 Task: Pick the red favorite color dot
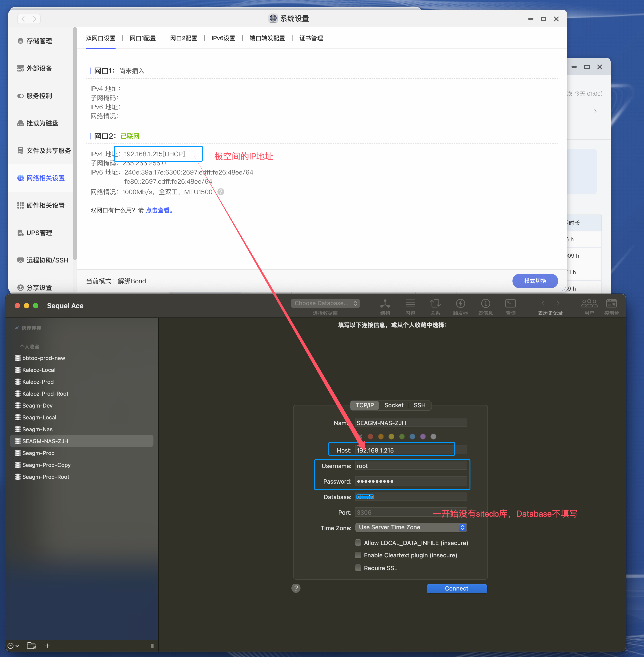click(370, 436)
